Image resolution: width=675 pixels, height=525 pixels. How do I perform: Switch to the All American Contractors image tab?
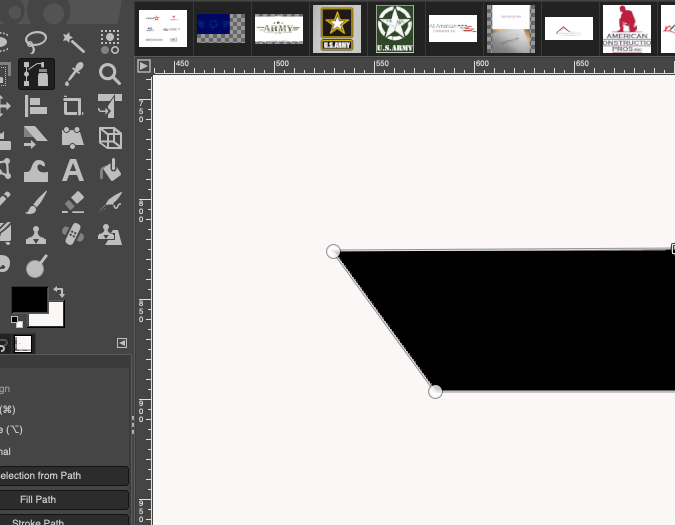(453, 28)
